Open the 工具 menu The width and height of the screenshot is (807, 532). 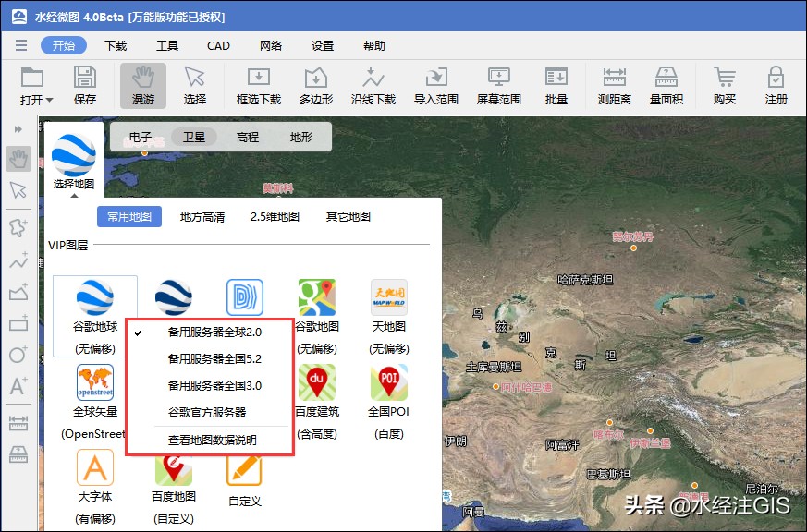167,46
